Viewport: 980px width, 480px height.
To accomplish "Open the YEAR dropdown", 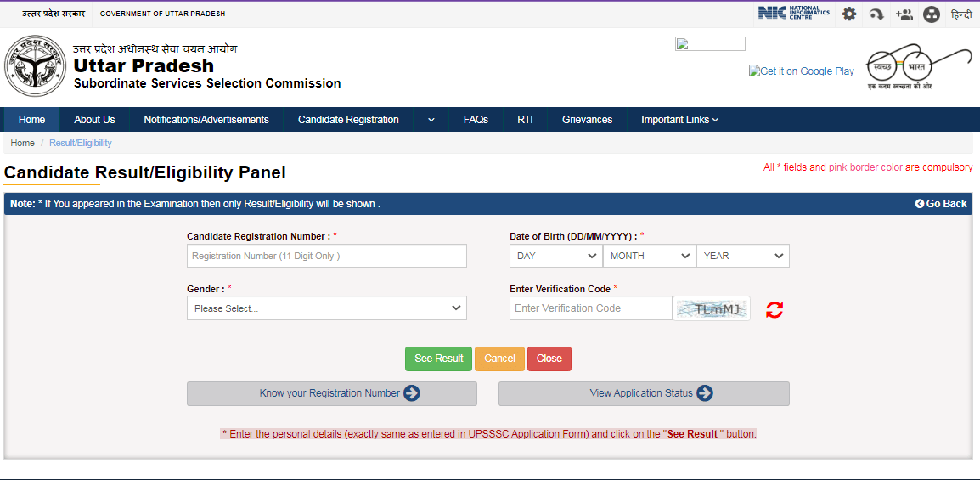I will [x=743, y=256].
